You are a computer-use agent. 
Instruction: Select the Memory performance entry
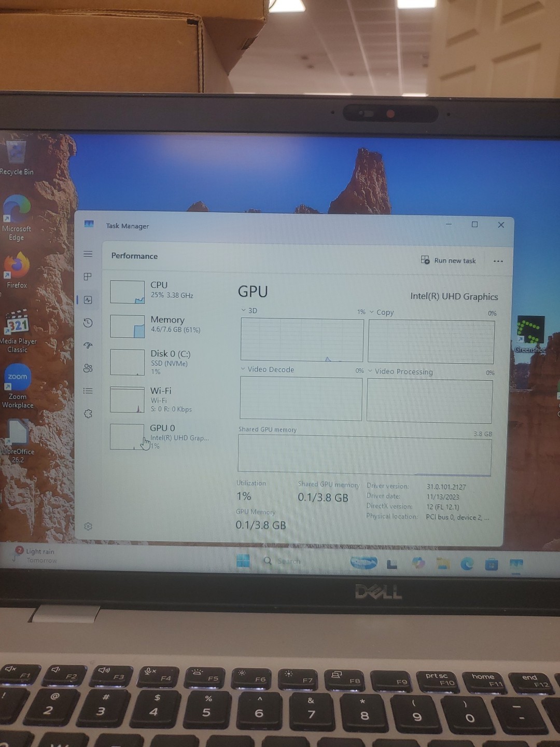[166, 326]
